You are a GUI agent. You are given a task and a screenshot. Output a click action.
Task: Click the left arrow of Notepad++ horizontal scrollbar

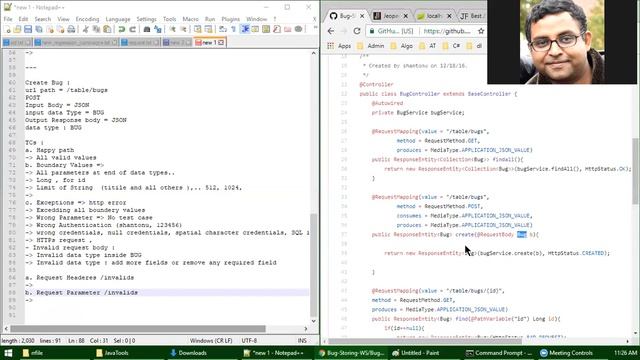tap(6, 329)
